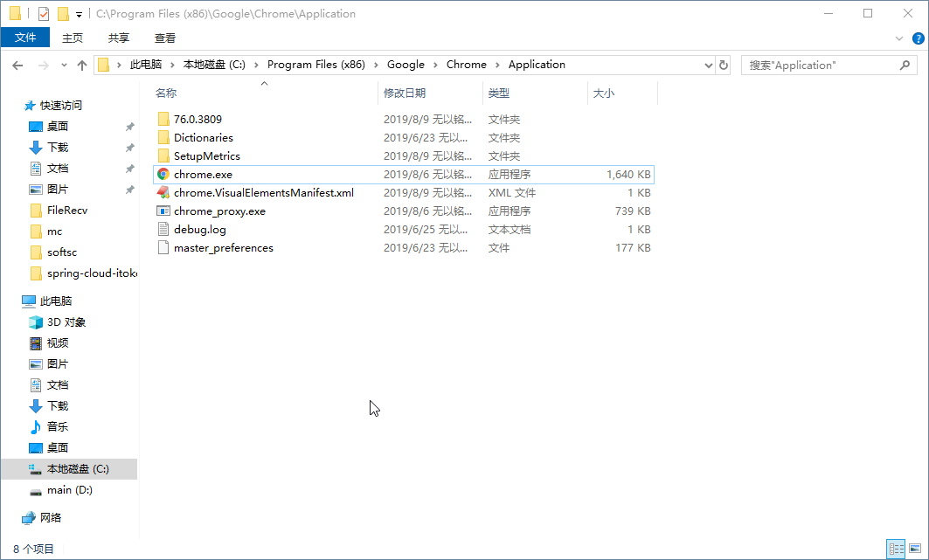
Task: Jump to Program Files (x86) breadcrumb
Action: 315,65
